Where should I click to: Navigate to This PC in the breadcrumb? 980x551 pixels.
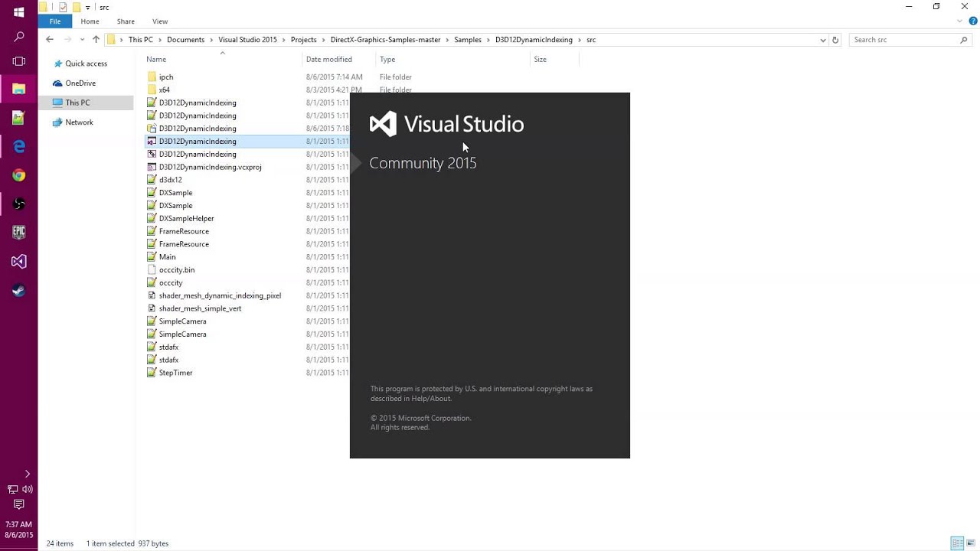pyautogui.click(x=140, y=40)
